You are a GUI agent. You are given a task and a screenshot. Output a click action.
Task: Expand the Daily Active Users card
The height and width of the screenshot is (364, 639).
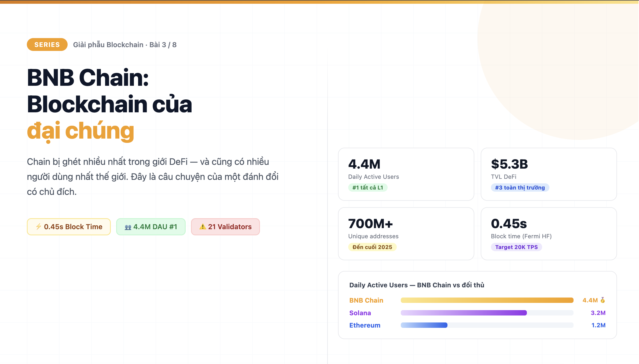point(406,174)
